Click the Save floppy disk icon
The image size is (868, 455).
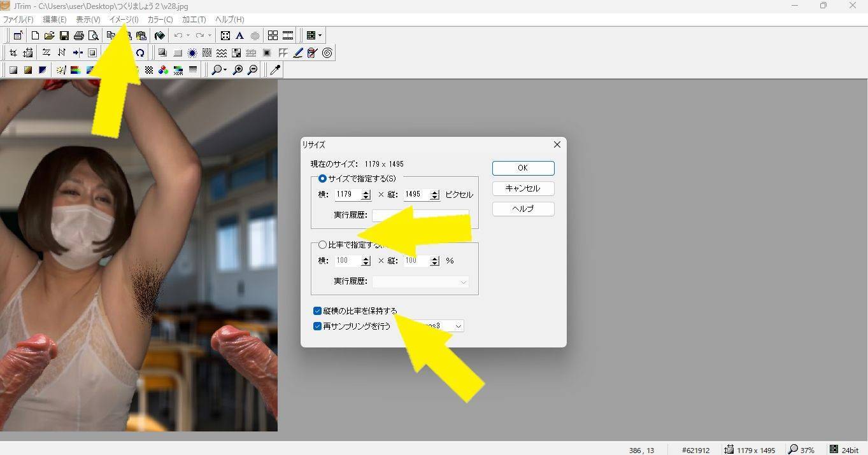(x=64, y=36)
